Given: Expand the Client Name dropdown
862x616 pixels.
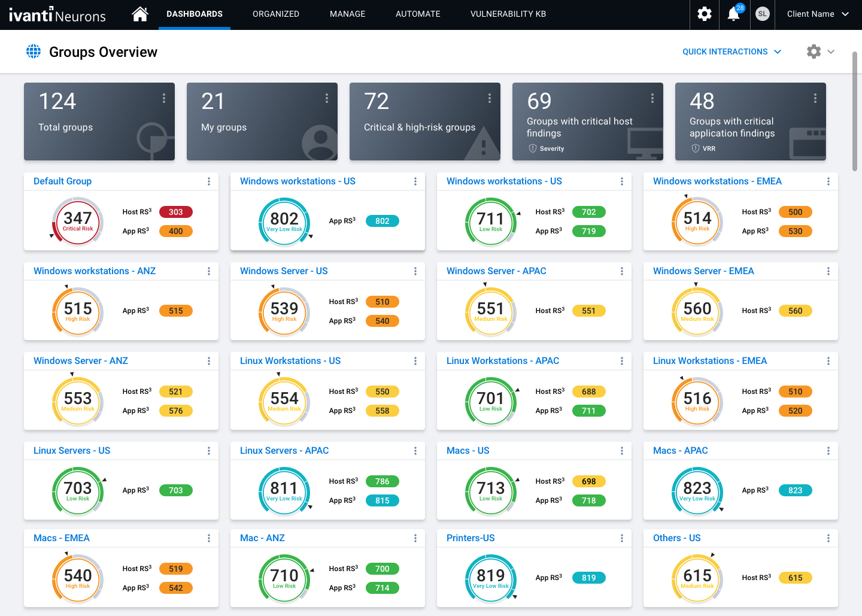Looking at the screenshot, I should tap(817, 14).
